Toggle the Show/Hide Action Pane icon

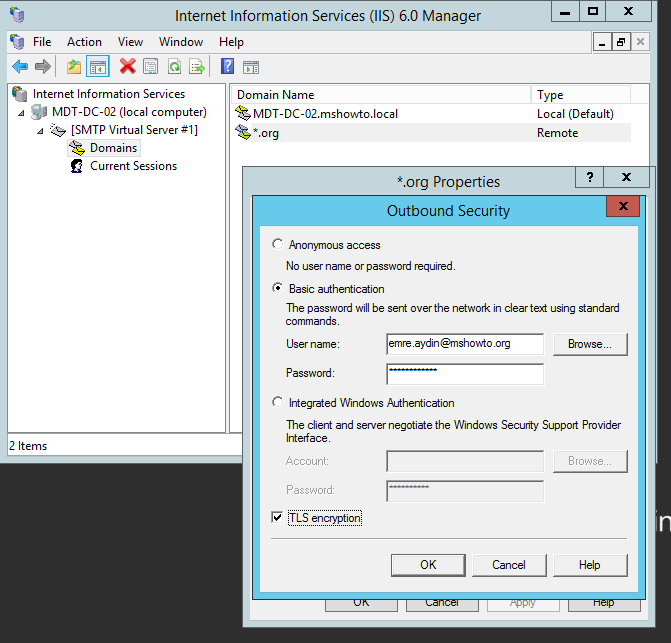click(x=251, y=67)
